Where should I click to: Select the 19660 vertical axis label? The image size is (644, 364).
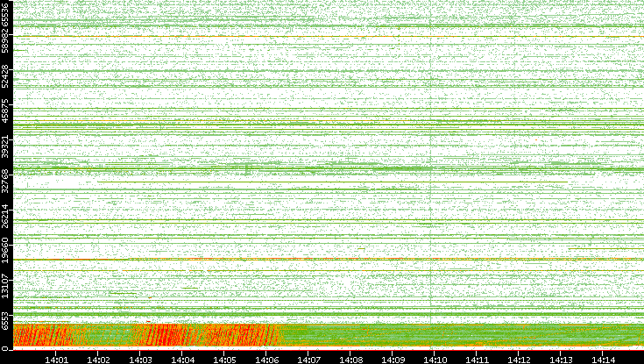pyautogui.click(x=6, y=251)
